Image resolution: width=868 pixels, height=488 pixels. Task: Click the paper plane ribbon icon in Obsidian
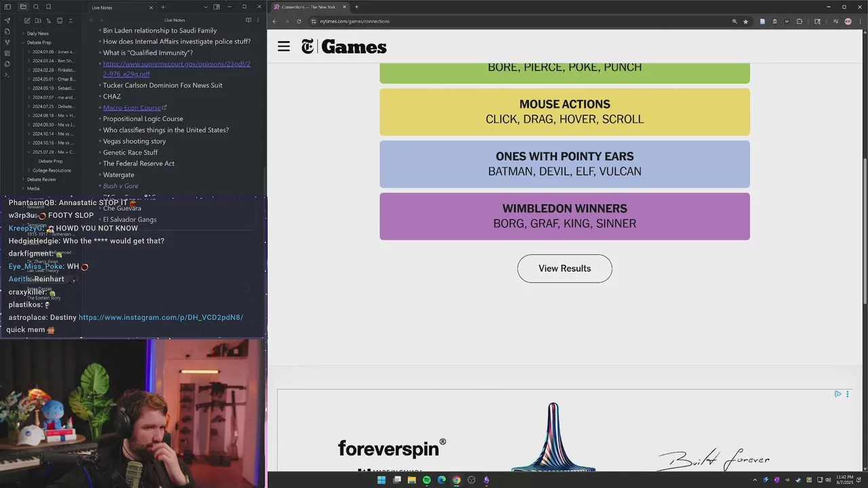pyautogui.click(x=7, y=20)
